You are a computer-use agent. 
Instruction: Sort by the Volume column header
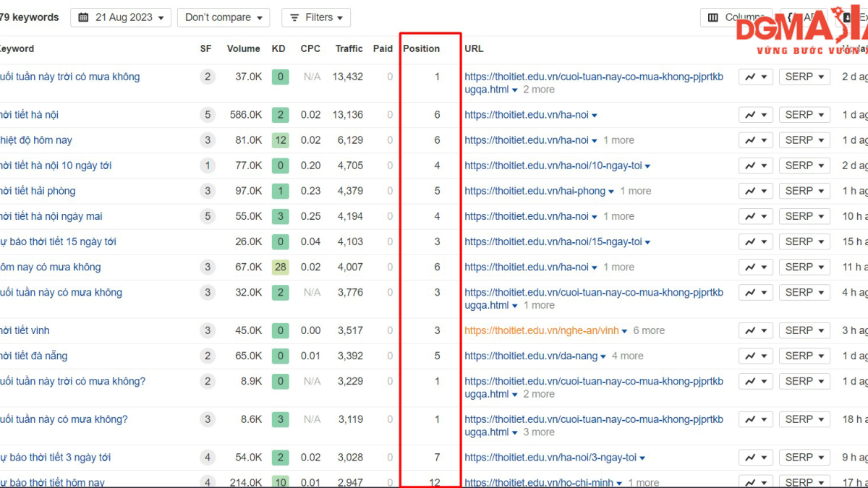[x=243, y=48]
